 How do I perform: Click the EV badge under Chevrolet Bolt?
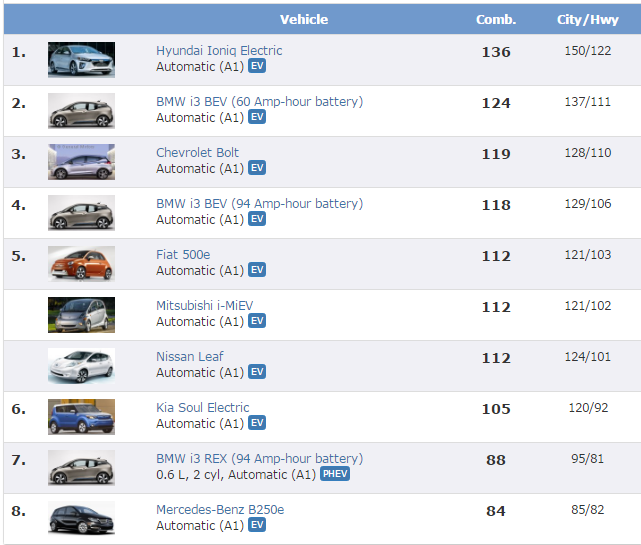[x=257, y=169]
